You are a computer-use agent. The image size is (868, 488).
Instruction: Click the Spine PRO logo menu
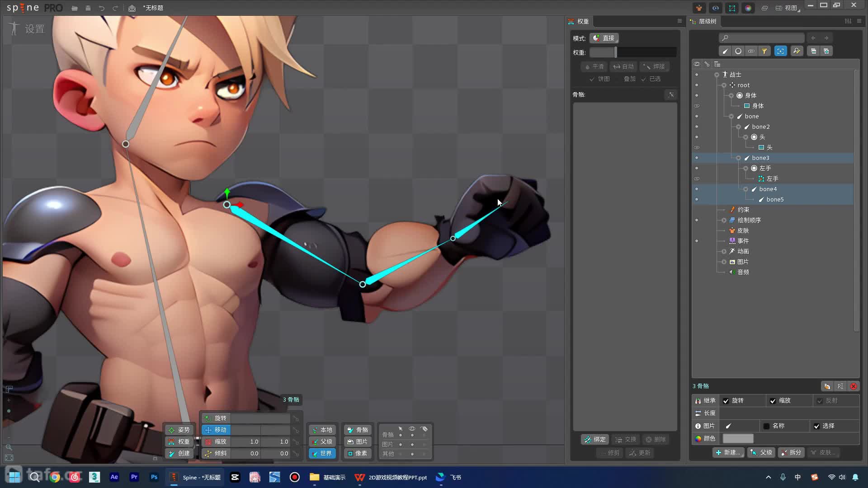(x=35, y=8)
